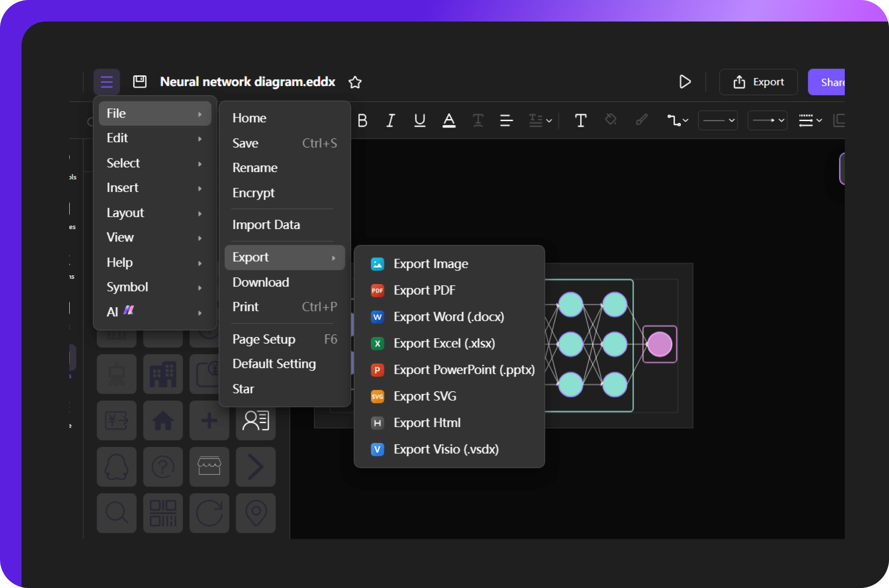This screenshot has width=889, height=588.
Task: Click the Bold formatting icon
Action: (x=364, y=120)
